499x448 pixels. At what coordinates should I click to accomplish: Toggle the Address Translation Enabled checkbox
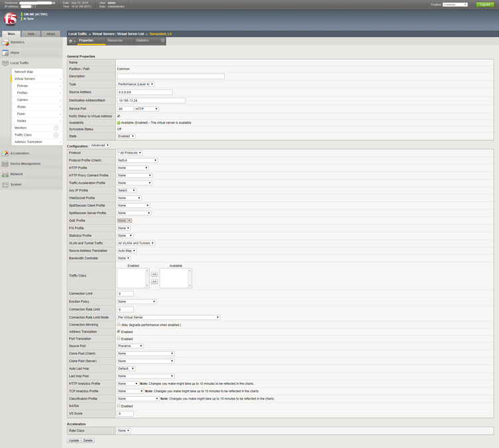pos(118,332)
